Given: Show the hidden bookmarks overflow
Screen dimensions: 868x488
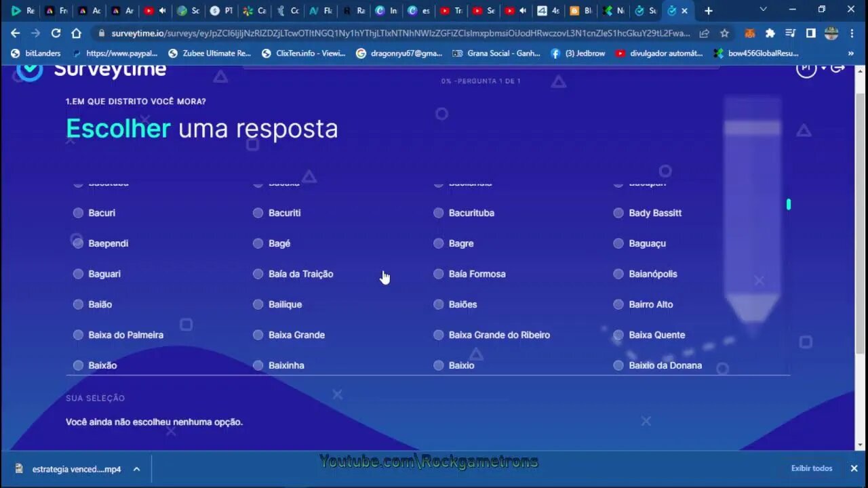Looking at the screenshot, I should [x=850, y=53].
